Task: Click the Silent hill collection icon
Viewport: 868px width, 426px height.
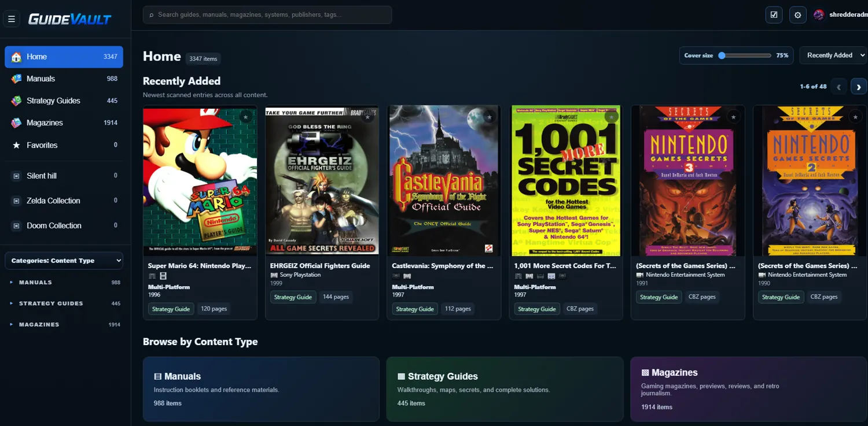Action: 16,176
